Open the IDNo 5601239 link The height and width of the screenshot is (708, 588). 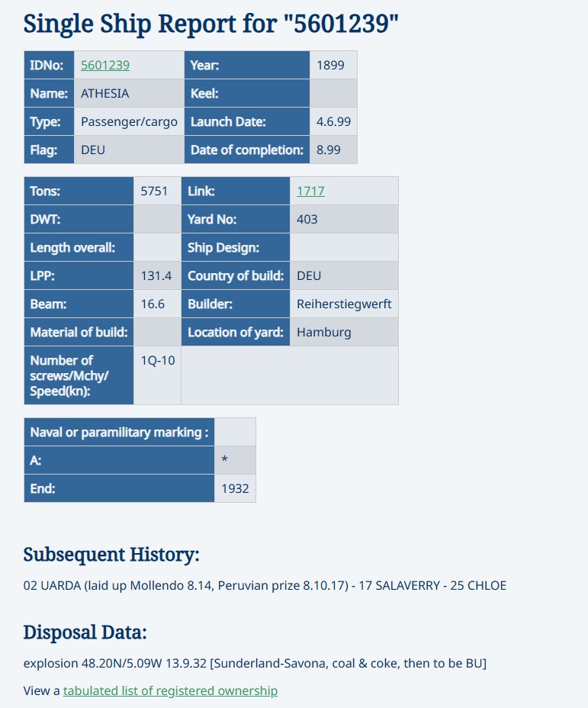point(105,65)
